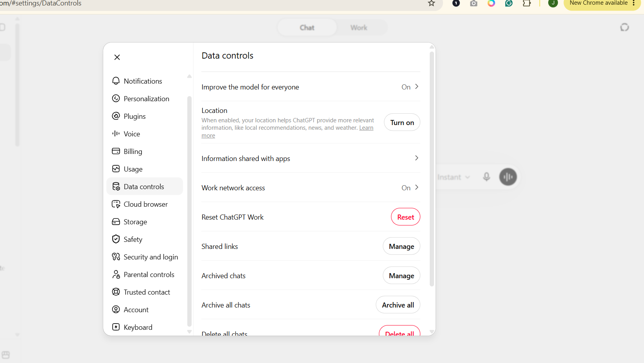Click the dark circular extension icon with badge

point(456,3)
